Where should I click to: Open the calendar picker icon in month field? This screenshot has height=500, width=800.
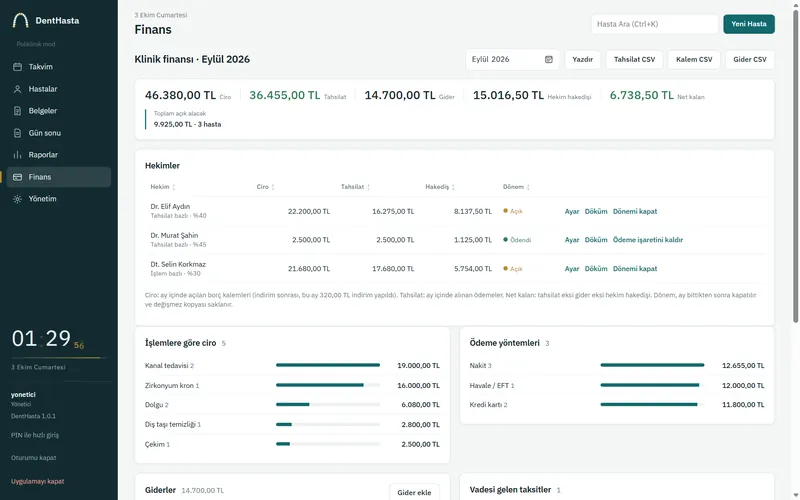549,60
